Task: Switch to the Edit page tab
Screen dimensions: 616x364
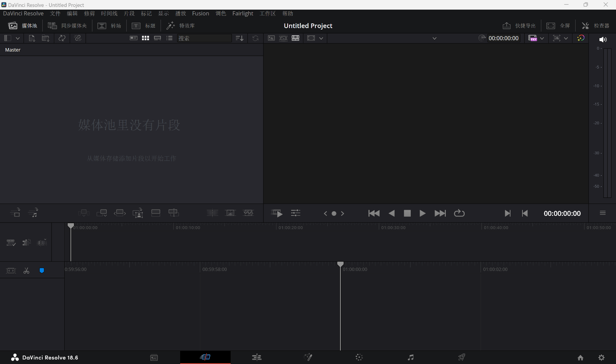Action: [x=257, y=357]
